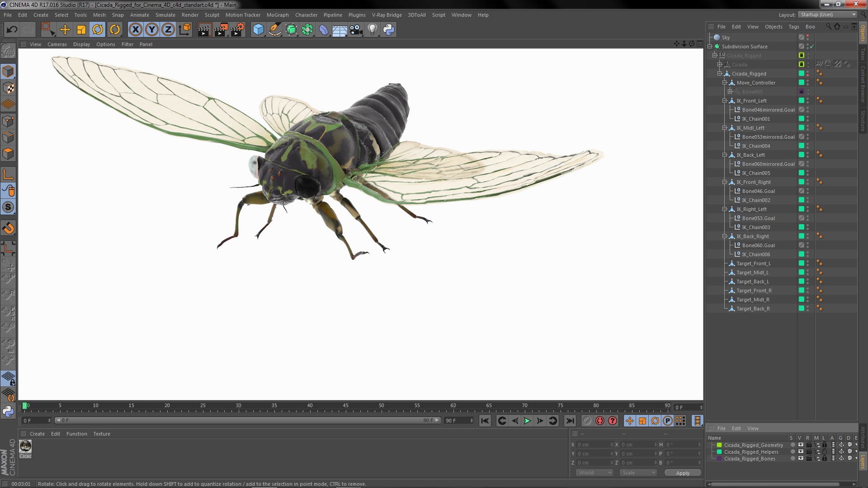Add Cube primitive object
Viewport: 868px width, 488px height.
point(258,30)
